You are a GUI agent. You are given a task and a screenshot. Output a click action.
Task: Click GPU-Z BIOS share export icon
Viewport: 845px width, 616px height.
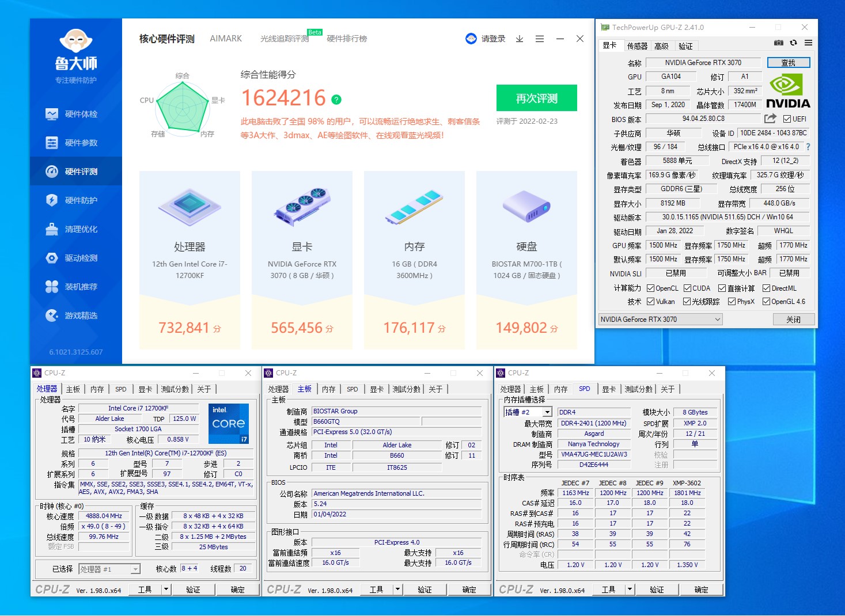click(x=770, y=119)
